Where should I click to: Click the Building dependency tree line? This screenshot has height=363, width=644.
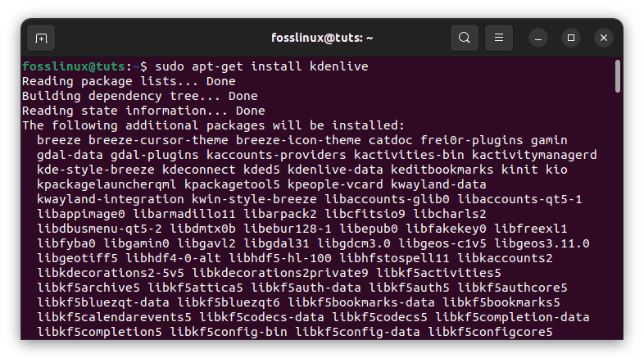(140, 96)
